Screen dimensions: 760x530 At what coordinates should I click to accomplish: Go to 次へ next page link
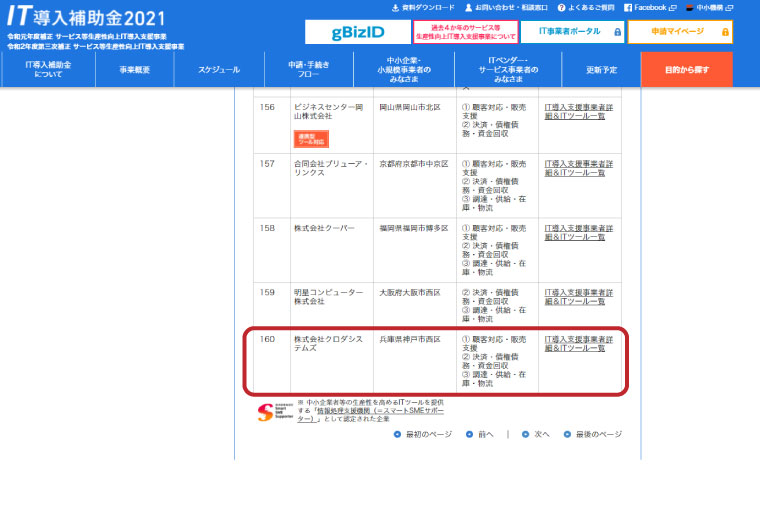536,434
